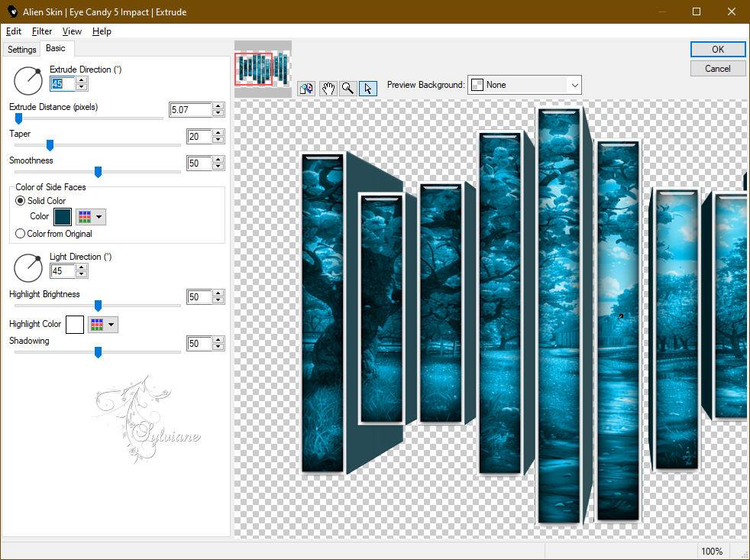
Task: Open the Help menu
Action: coord(102,31)
